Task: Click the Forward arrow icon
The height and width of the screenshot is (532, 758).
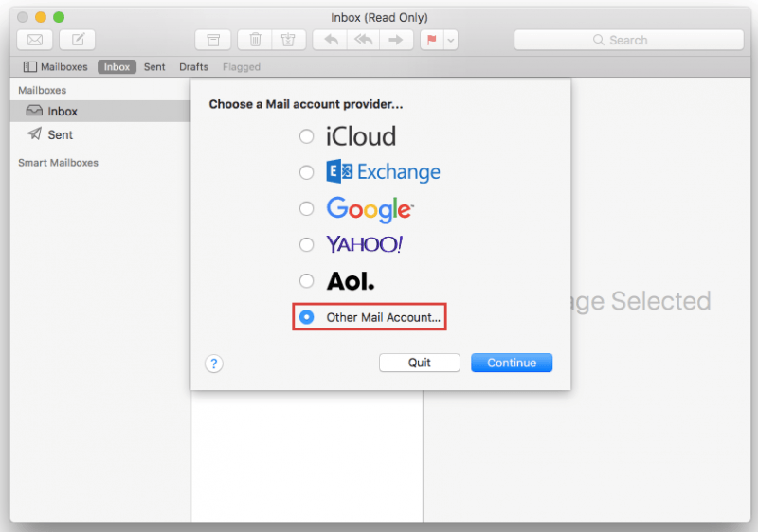Action: pos(396,40)
